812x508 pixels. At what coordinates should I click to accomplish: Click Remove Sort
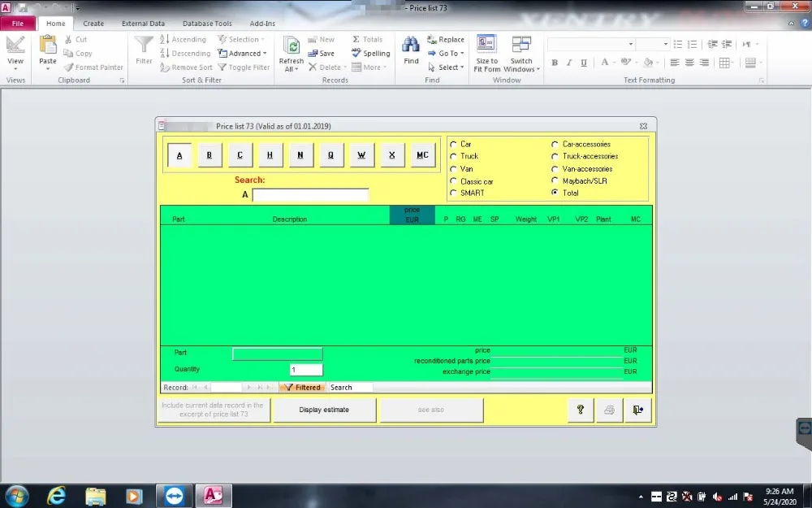point(186,67)
